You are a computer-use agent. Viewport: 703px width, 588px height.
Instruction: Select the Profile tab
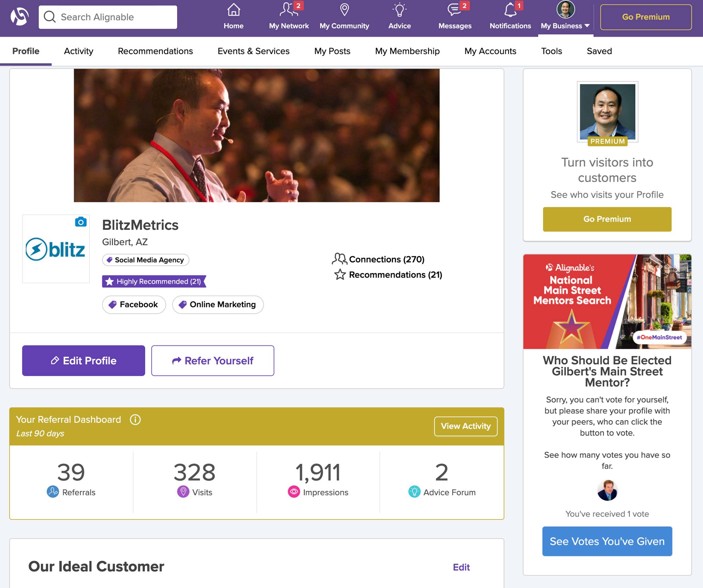(x=26, y=51)
